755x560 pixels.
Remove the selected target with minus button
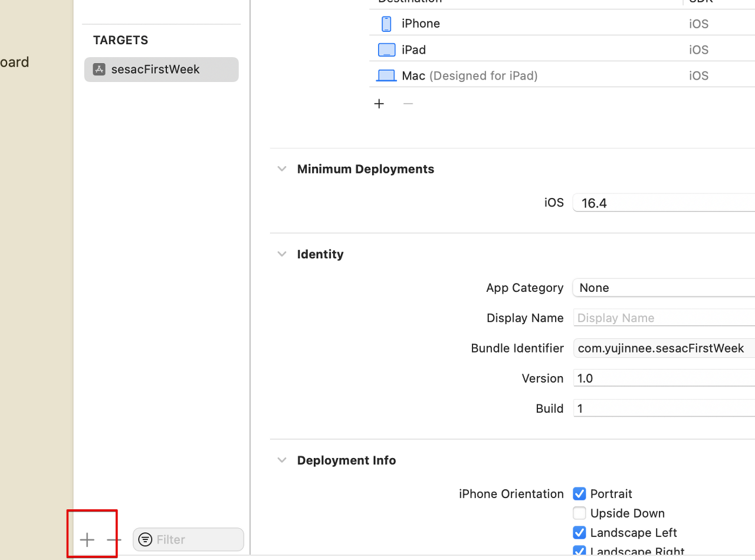pos(114,539)
